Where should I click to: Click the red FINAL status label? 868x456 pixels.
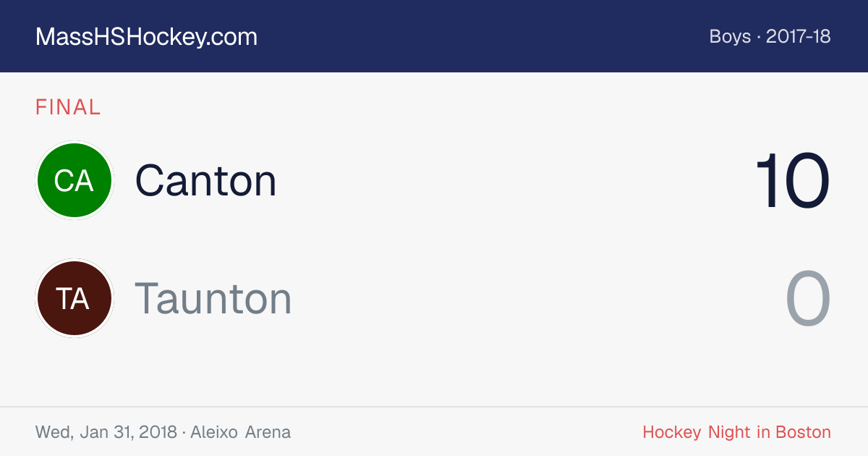68,108
